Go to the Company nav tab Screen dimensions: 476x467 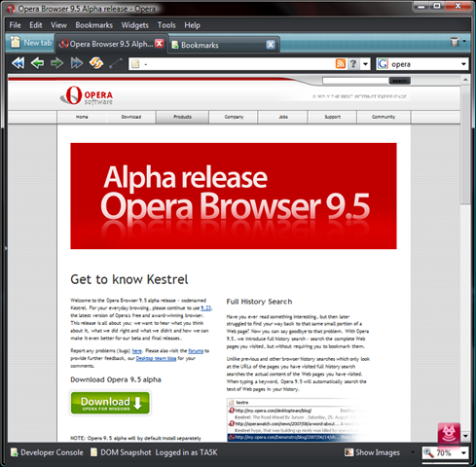click(234, 117)
